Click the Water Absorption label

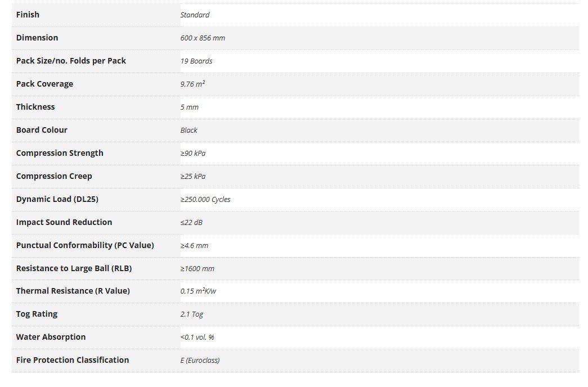[x=51, y=337]
